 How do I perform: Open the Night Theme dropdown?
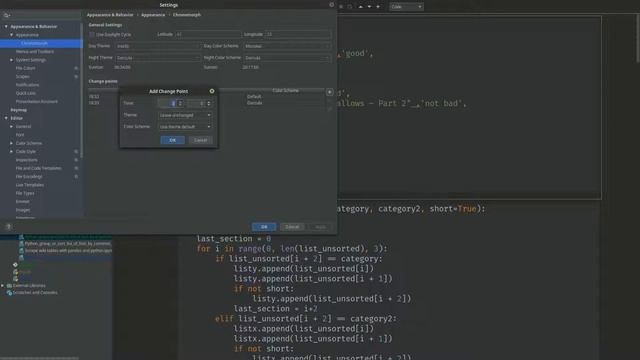click(x=158, y=58)
